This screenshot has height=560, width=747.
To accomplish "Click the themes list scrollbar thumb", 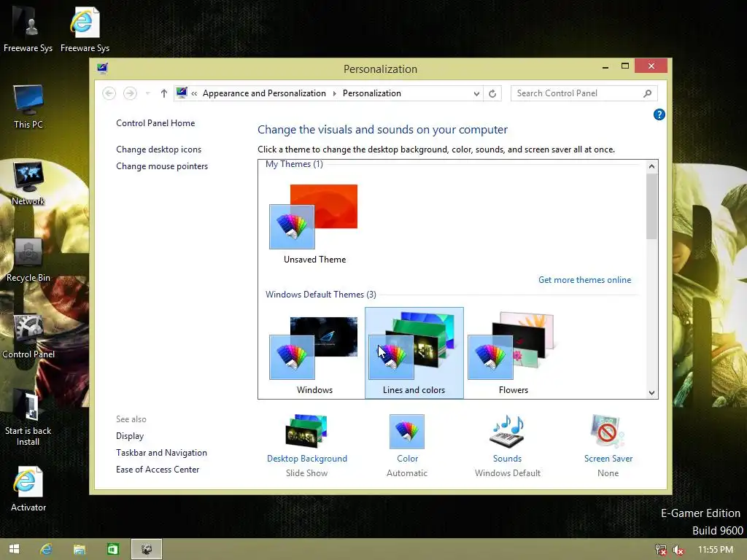I will 651,206.
